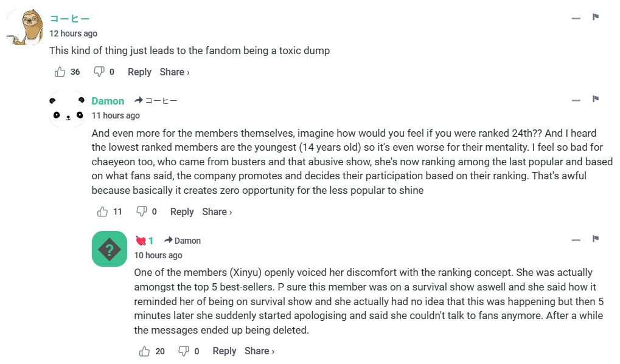
Task: Open the コーヒー username profile
Action: (x=69, y=18)
